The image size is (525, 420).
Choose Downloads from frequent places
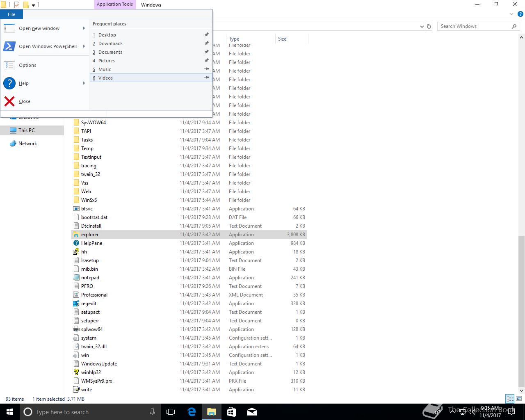coord(110,43)
